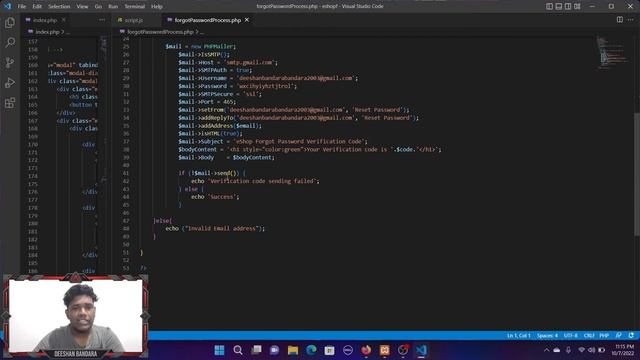Click the feedback icon in status bar

click(x=619, y=335)
